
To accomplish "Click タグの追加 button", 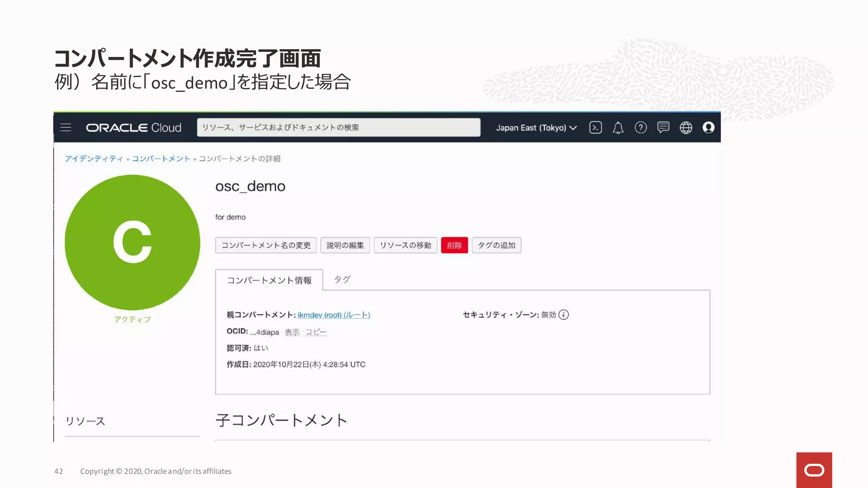I will pos(496,245).
